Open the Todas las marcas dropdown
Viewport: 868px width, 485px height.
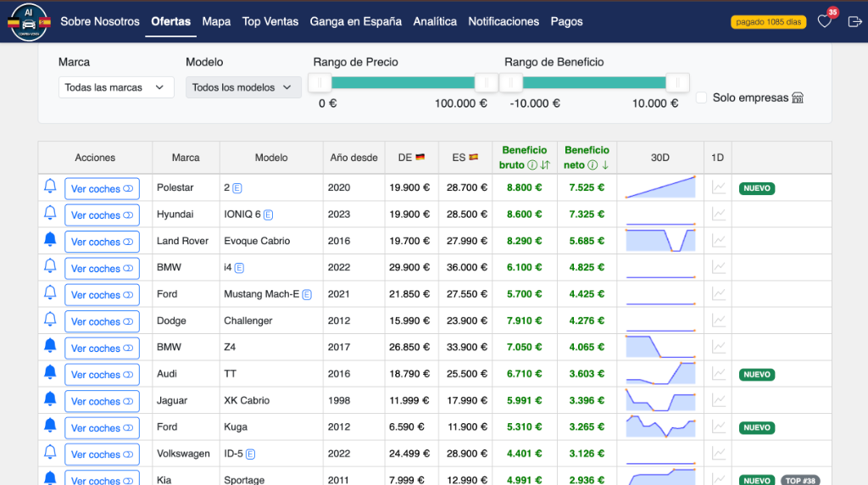116,87
